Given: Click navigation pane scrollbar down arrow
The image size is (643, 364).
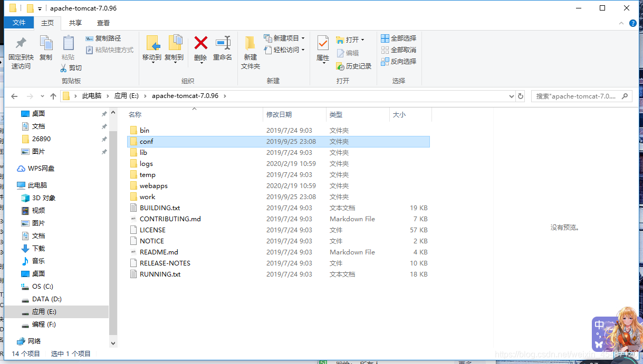Looking at the screenshot, I should [113, 342].
